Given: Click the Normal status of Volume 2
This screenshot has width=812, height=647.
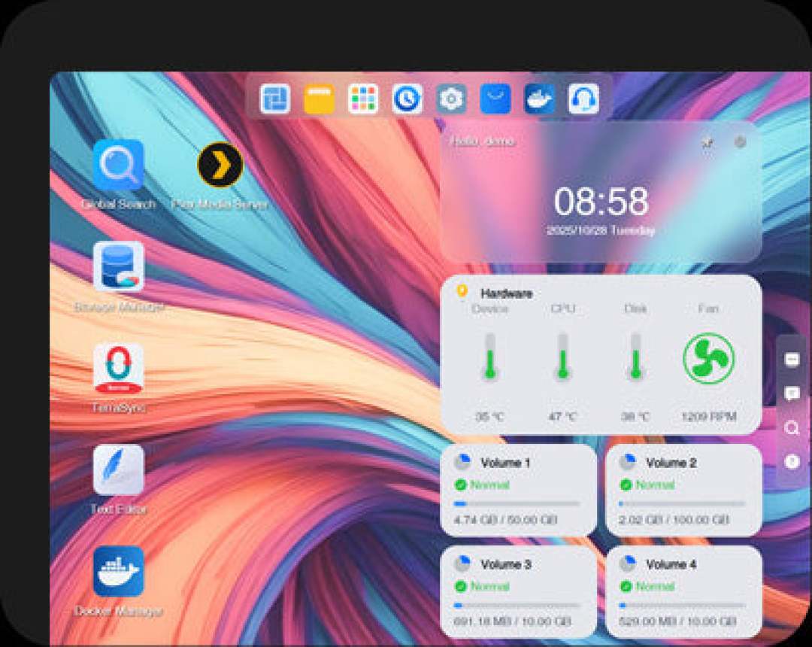Looking at the screenshot, I should (655, 484).
